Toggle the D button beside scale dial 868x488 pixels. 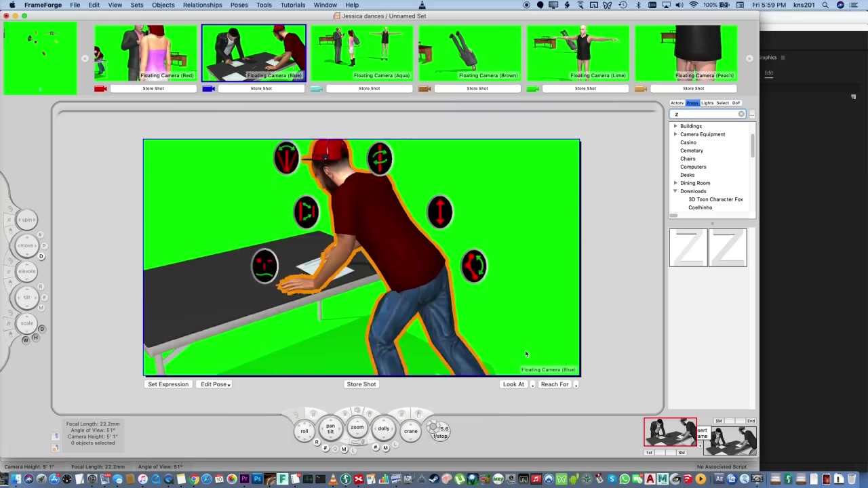pos(41,329)
